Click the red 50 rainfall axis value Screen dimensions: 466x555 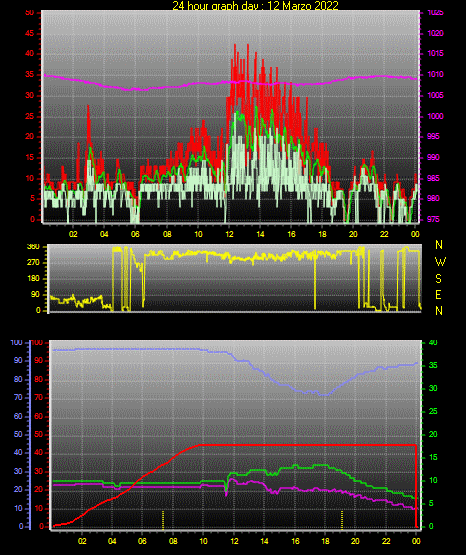point(38,434)
